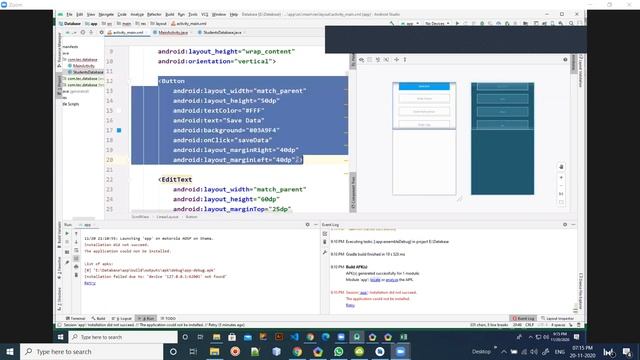Open the Build tool window tab
Screen dimensions: 640x360
(x=98, y=318)
